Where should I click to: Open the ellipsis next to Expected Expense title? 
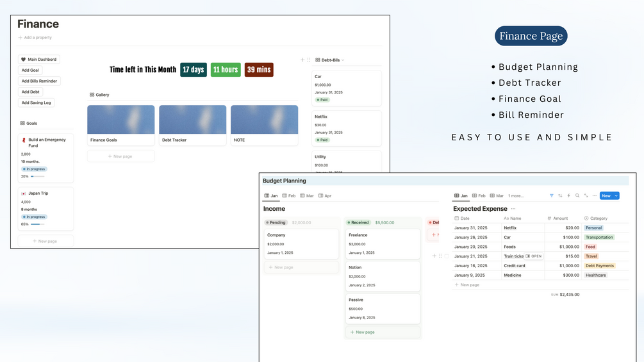(x=513, y=209)
